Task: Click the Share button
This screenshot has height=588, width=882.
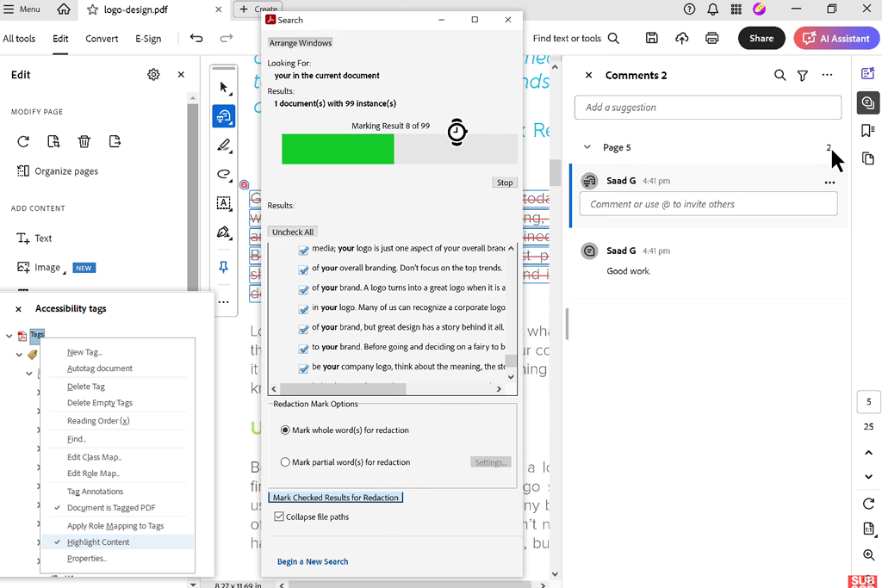Action: (x=761, y=38)
